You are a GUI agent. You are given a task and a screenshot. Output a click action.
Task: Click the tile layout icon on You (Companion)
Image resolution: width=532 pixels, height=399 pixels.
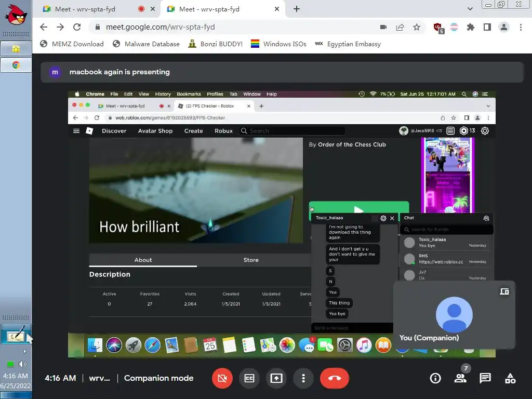tap(504, 291)
